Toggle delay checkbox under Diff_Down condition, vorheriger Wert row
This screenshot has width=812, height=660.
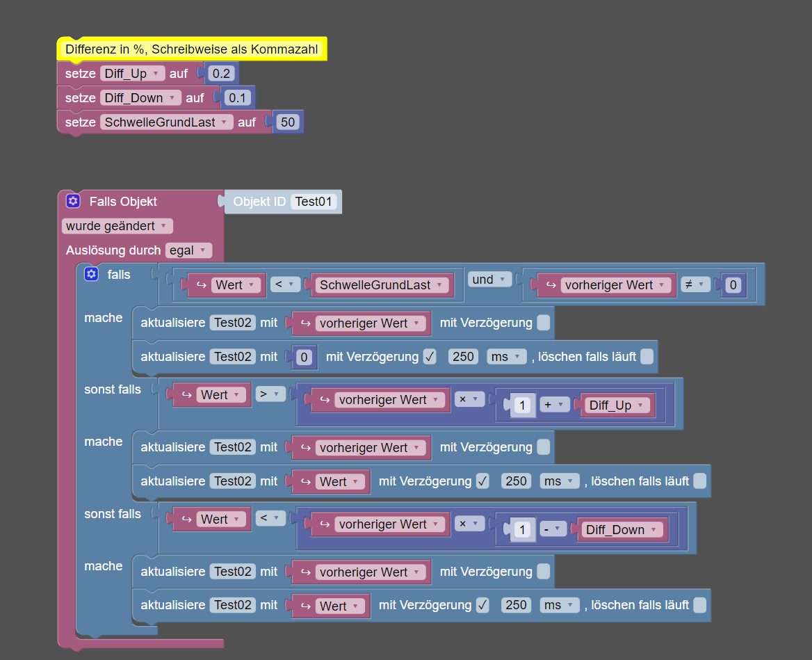(x=543, y=572)
